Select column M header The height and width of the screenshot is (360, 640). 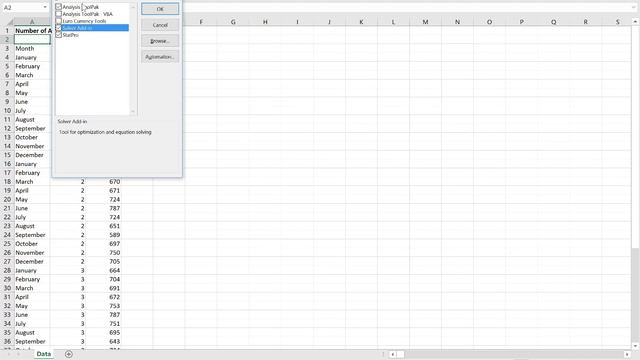(x=425, y=22)
